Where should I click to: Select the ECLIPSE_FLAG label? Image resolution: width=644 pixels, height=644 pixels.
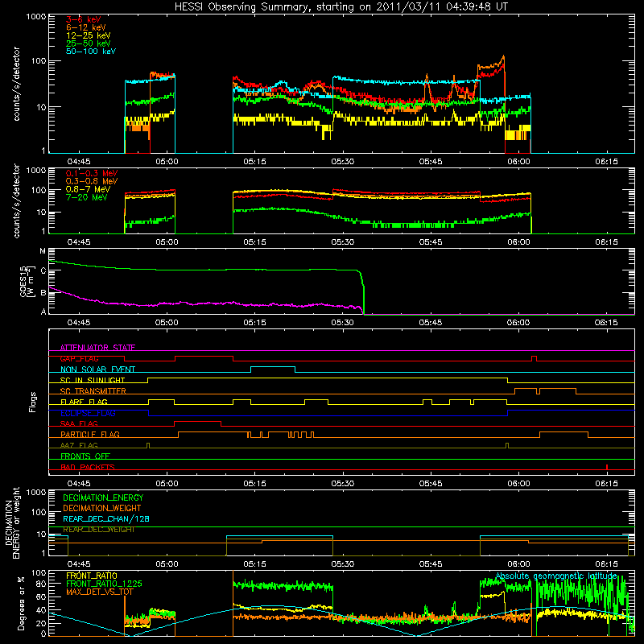coord(88,413)
